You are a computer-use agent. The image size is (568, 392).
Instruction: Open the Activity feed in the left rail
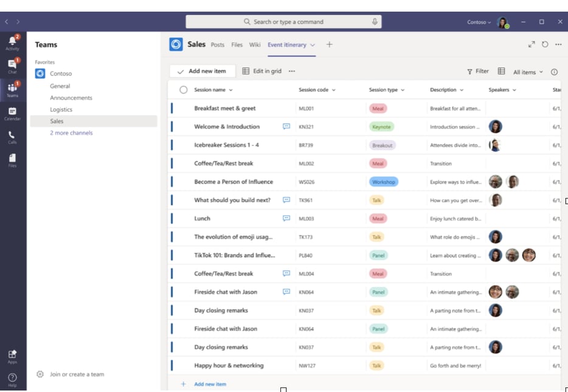pyautogui.click(x=13, y=43)
